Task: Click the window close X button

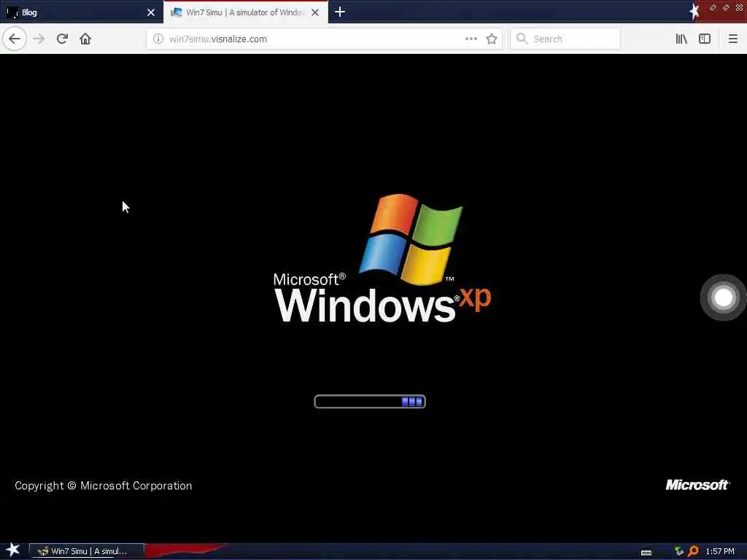Action: click(739, 7)
